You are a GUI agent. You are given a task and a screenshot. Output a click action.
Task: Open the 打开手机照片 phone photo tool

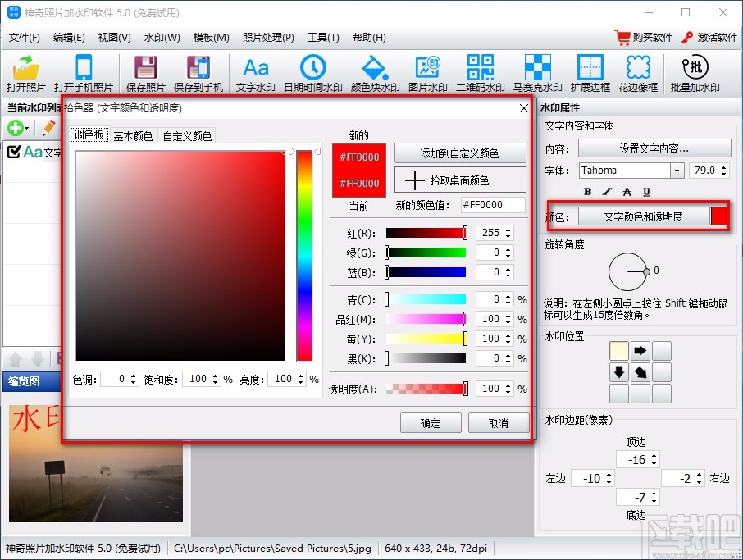(x=84, y=72)
